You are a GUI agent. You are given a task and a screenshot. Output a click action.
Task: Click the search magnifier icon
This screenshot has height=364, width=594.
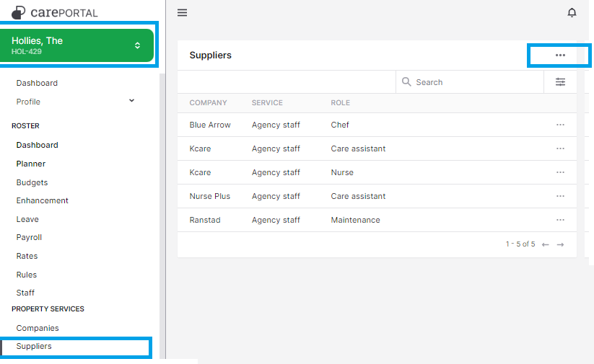(x=406, y=81)
